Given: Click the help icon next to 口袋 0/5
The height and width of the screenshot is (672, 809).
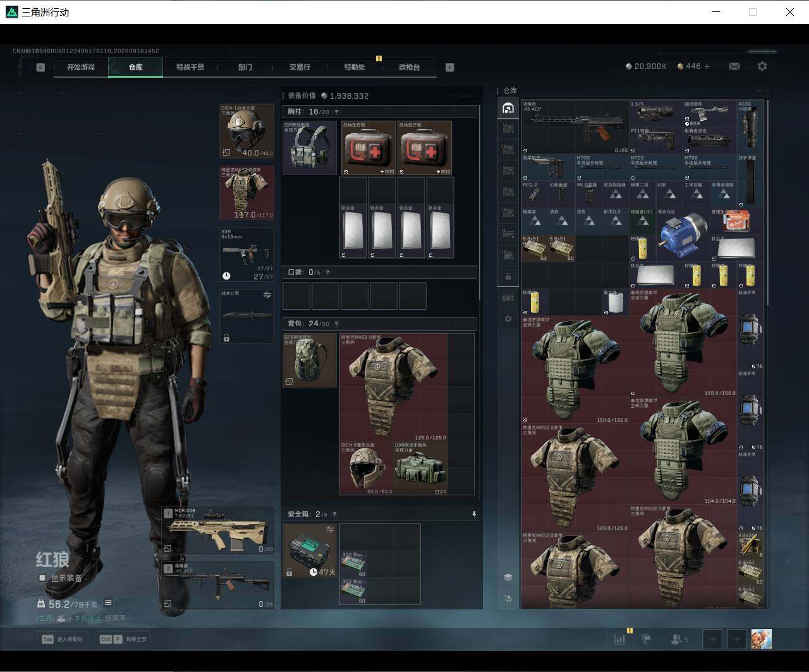Looking at the screenshot, I should pos(327,272).
